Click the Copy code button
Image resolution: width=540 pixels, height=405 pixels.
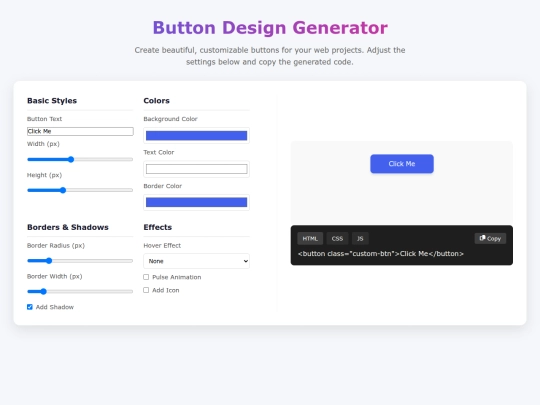tap(490, 238)
